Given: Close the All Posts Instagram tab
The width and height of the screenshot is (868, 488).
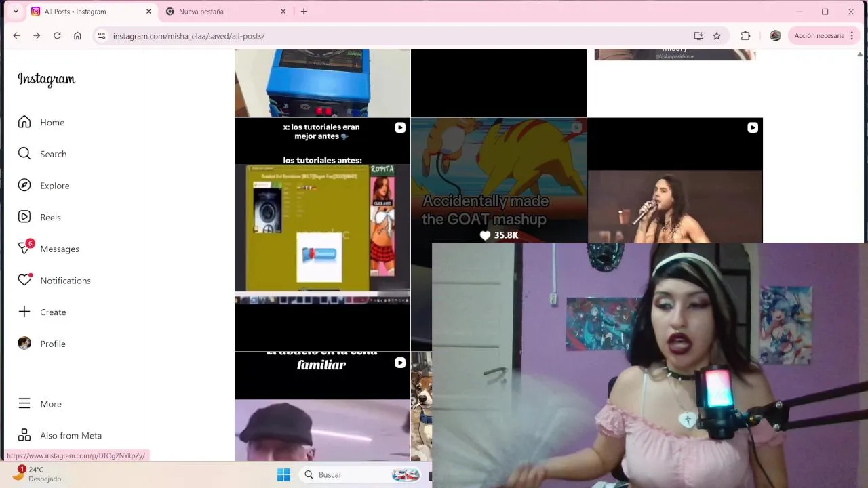Looking at the screenshot, I should [149, 12].
